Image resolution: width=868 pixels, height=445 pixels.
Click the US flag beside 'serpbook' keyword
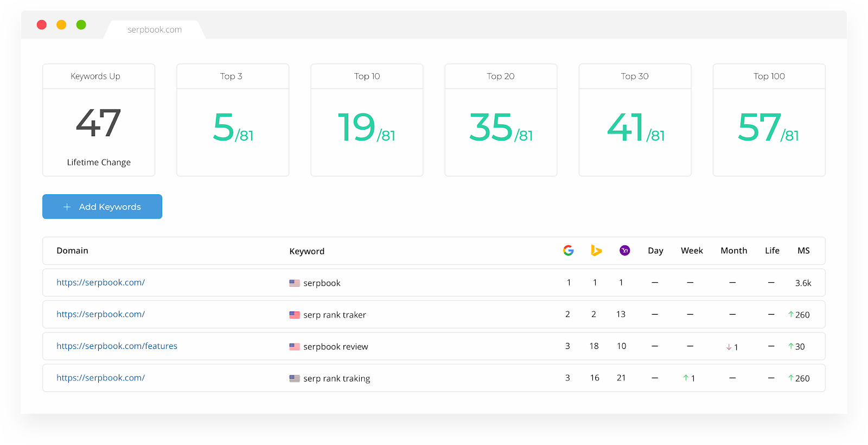click(x=295, y=283)
